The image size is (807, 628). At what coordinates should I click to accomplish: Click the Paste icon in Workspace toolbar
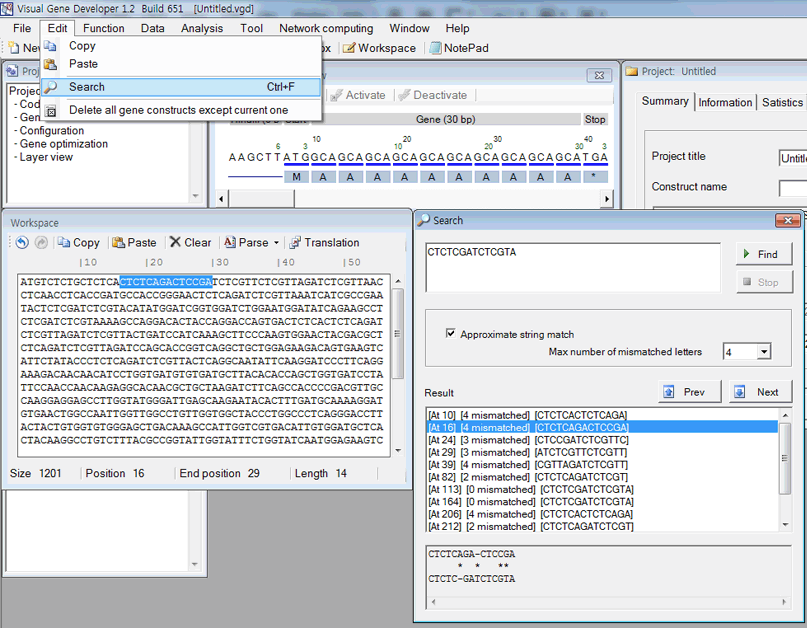point(134,243)
